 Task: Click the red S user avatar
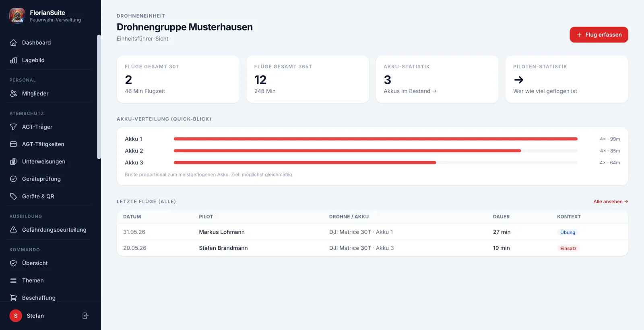[16, 316]
